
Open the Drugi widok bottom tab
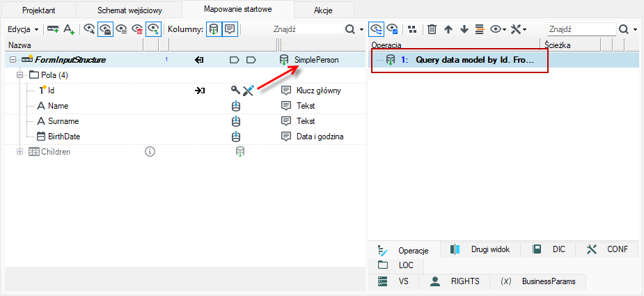click(480, 249)
